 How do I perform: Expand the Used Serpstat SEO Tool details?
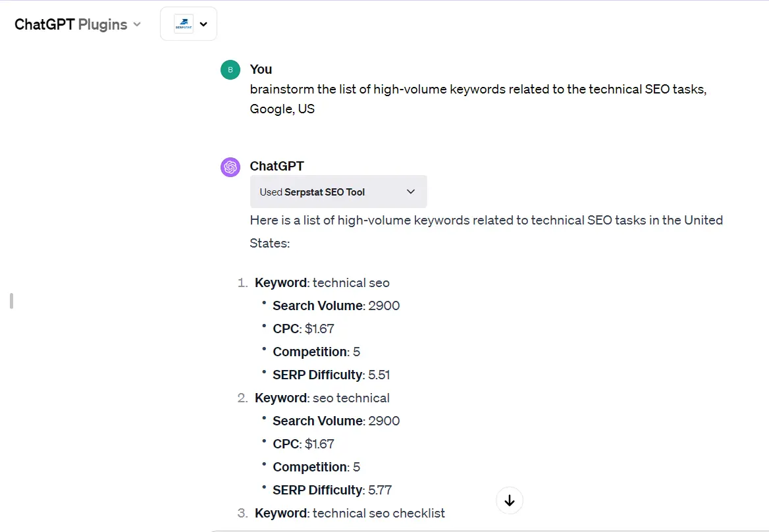point(338,192)
